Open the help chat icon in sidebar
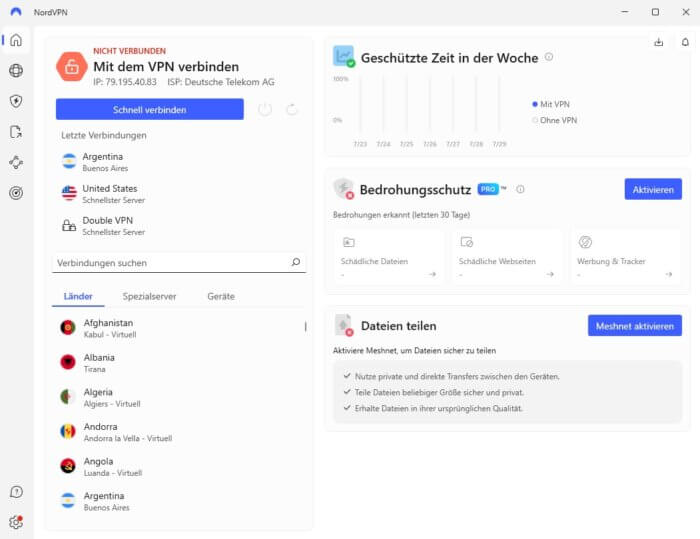 pyautogui.click(x=16, y=492)
